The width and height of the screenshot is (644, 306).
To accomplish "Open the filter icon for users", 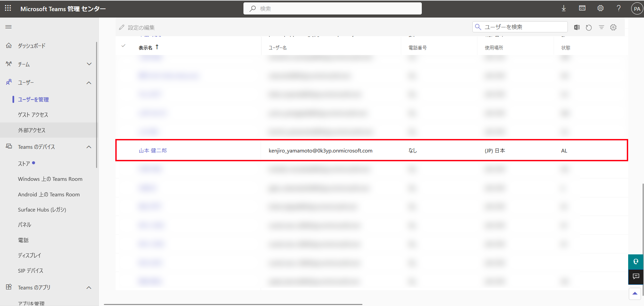I will point(601,27).
